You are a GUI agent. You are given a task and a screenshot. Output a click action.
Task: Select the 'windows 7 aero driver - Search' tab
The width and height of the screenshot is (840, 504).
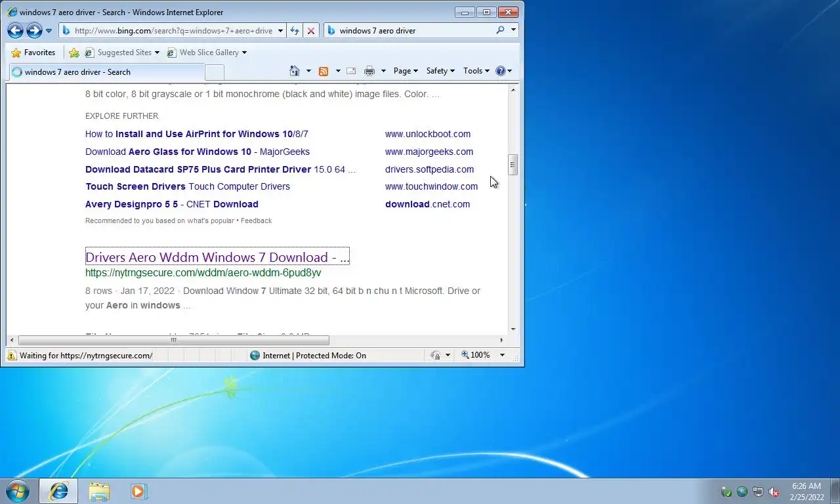(106, 72)
